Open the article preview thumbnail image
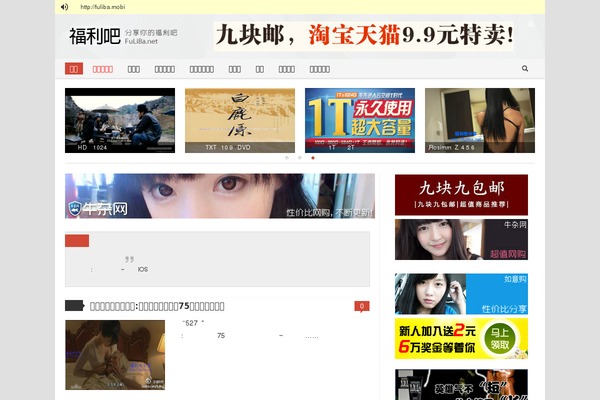Viewport: 600px width, 400px height. click(115, 355)
